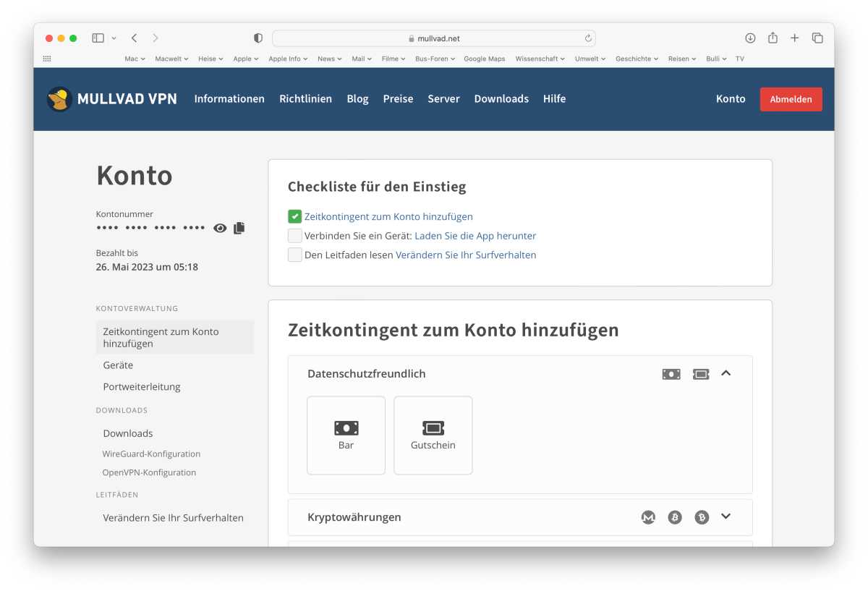Screen dimensions: 868x591
Task: Go to the Blog page
Action: click(x=357, y=99)
